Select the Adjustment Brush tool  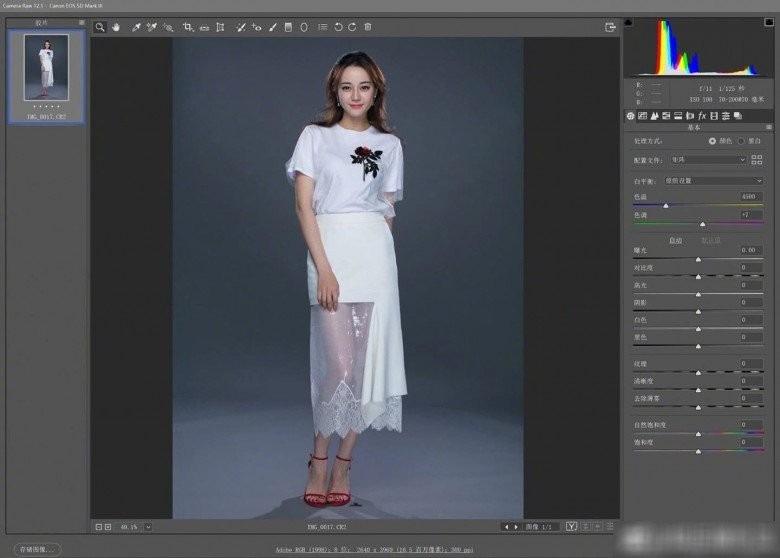click(272, 27)
